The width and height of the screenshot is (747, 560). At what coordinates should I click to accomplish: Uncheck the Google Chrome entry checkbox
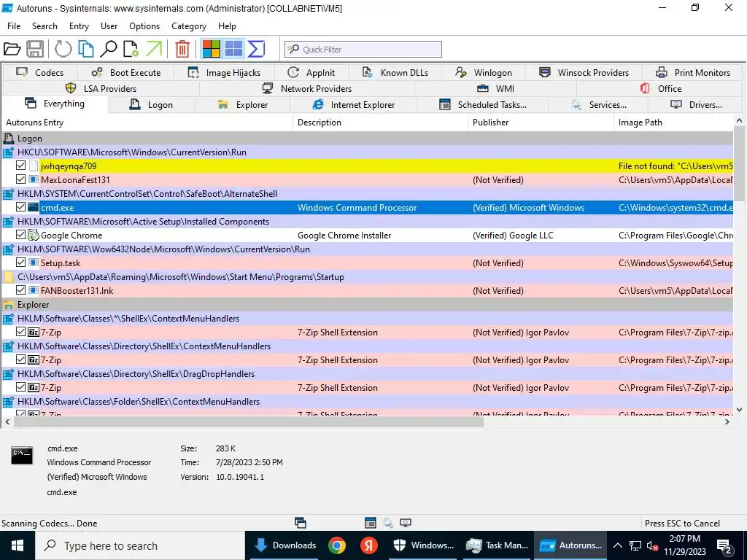[20, 235]
